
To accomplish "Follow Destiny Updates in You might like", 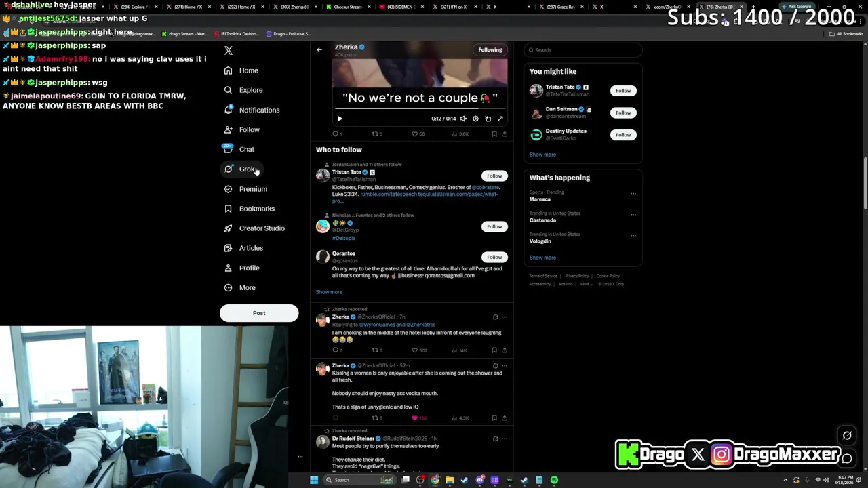I will point(623,134).
